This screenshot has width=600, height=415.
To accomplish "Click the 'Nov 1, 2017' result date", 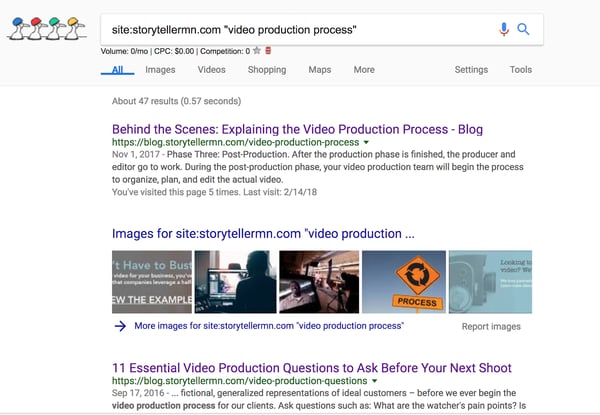I will [x=136, y=154].
